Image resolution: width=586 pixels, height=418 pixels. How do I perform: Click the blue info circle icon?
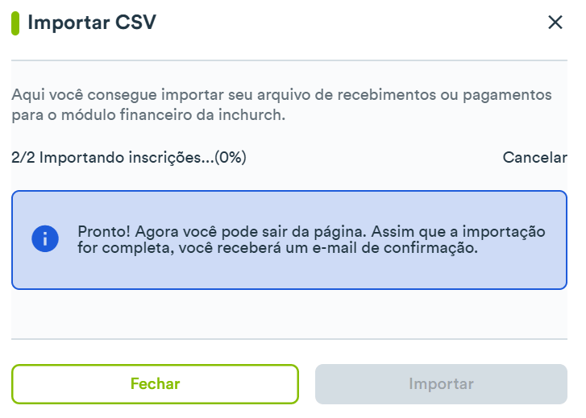coord(45,239)
